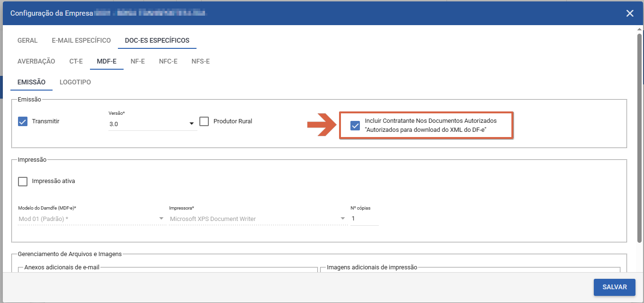Click the Gerenciamento de Arquivos e Imagens heading
This screenshot has width=644, height=303.
(70, 254)
